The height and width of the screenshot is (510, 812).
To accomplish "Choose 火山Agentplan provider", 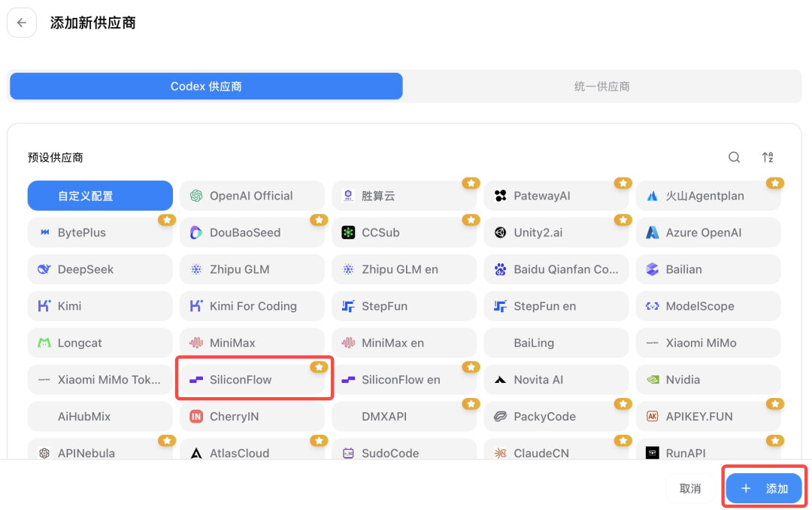I will [708, 196].
